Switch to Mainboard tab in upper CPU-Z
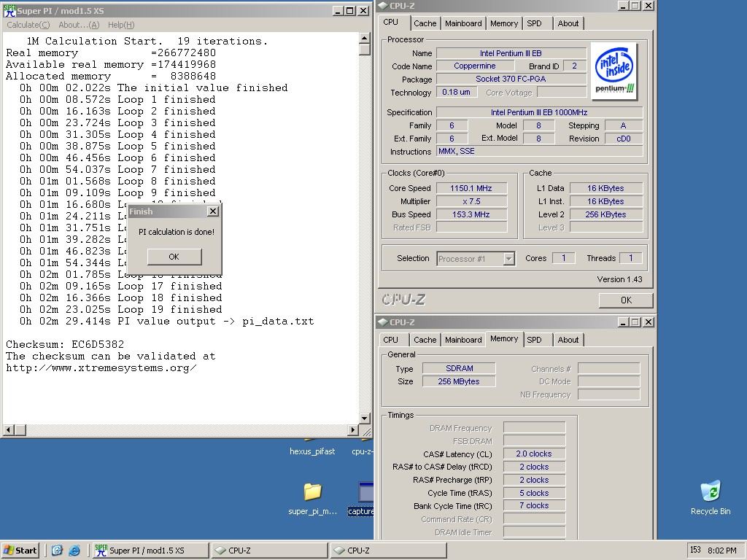 463,23
